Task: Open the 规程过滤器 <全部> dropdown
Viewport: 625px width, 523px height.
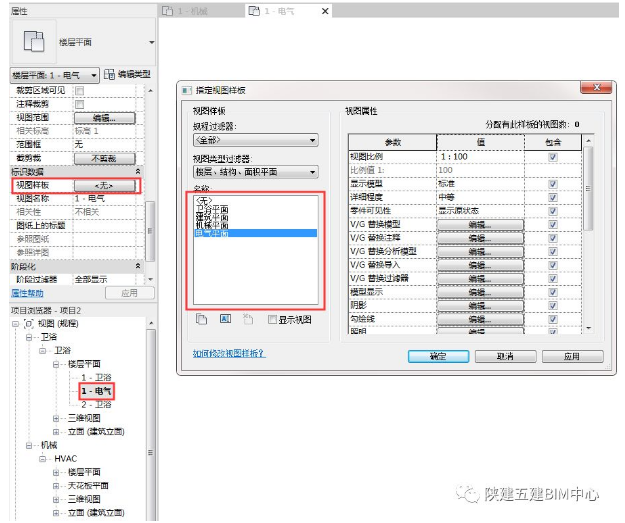Action: click(256, 140)
